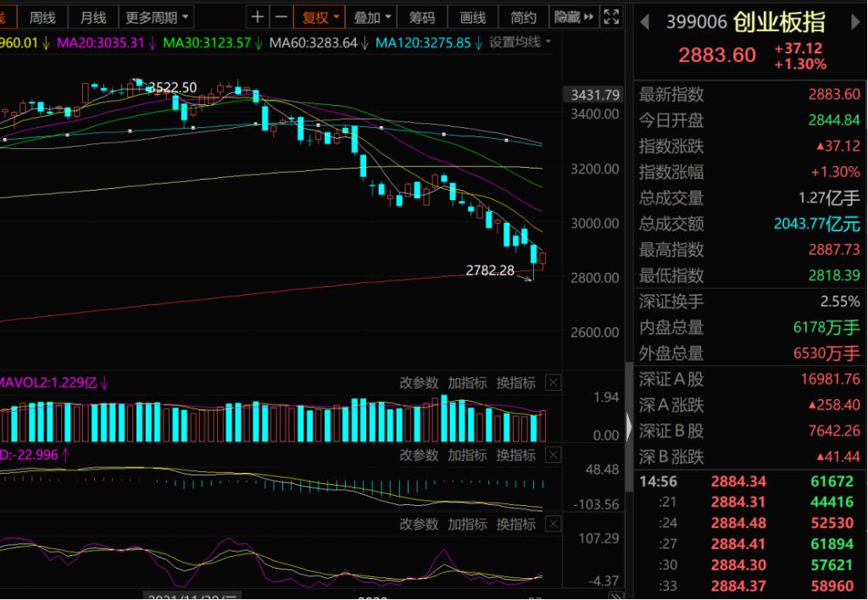Activate the 画线 drawing tool

coord(472,17)
